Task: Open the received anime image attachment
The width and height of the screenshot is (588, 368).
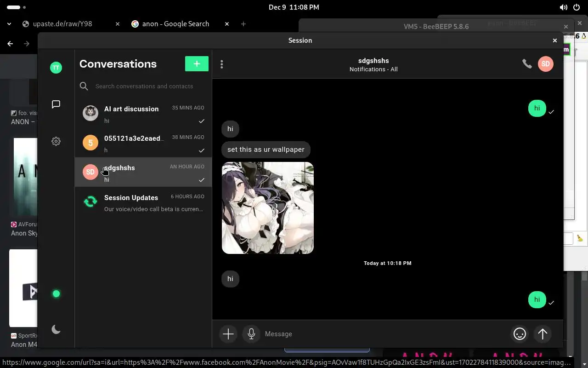Action: click(268, 207)
